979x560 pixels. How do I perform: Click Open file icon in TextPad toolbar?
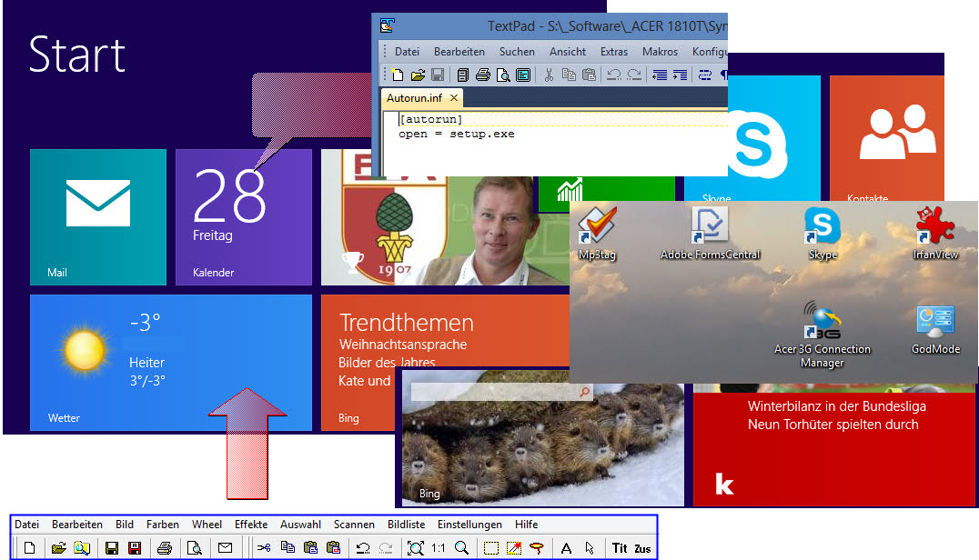click(418, 75)
